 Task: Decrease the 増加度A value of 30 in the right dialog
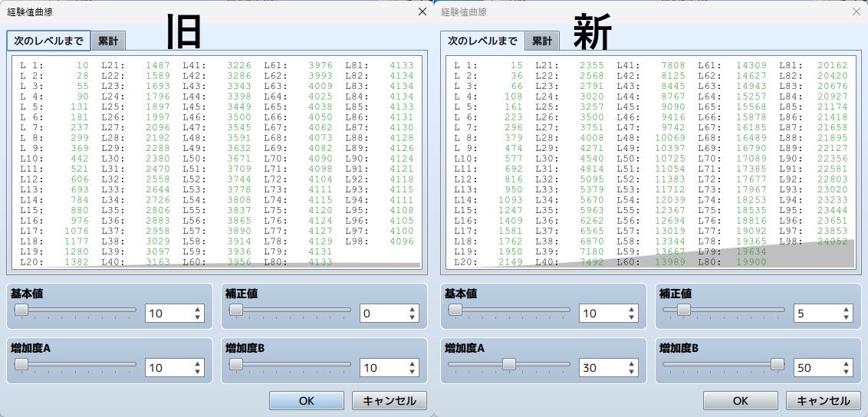(x=632, y=372)
